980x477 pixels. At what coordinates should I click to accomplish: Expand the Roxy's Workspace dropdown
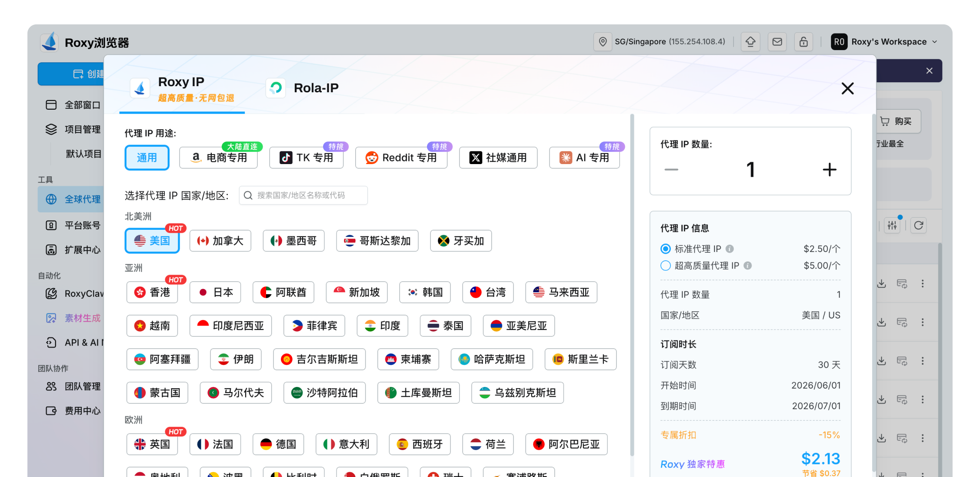[935, 42]
